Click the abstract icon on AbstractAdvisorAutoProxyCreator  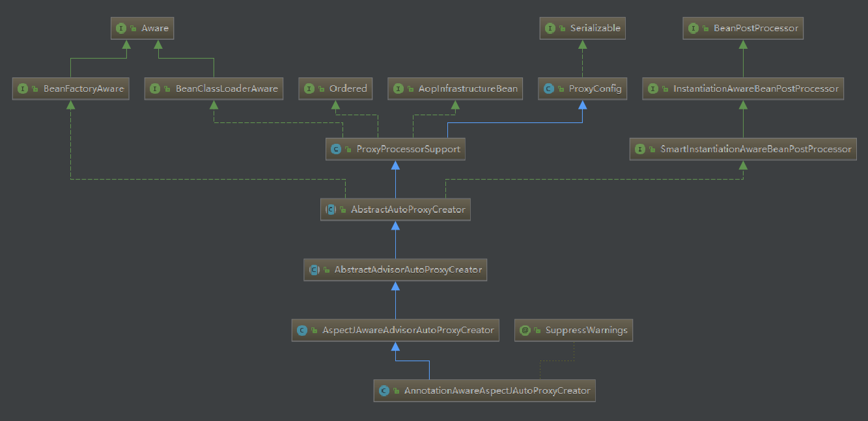point(314,269)
